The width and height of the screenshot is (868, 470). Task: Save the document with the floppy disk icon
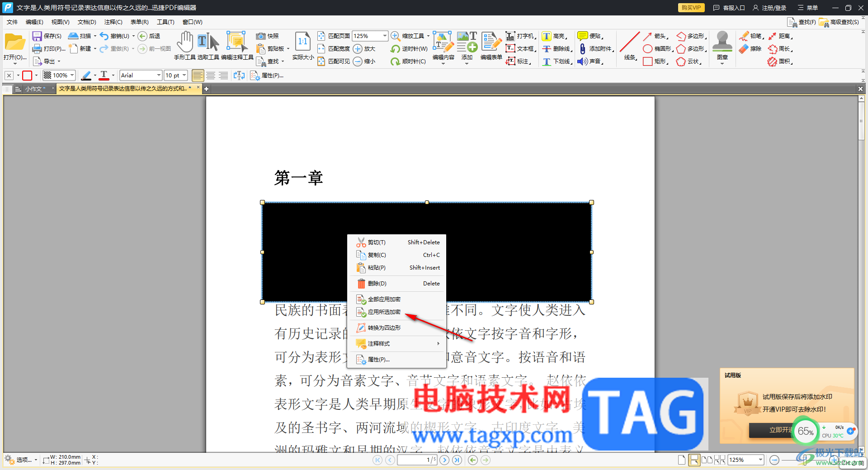click(37, 36)
